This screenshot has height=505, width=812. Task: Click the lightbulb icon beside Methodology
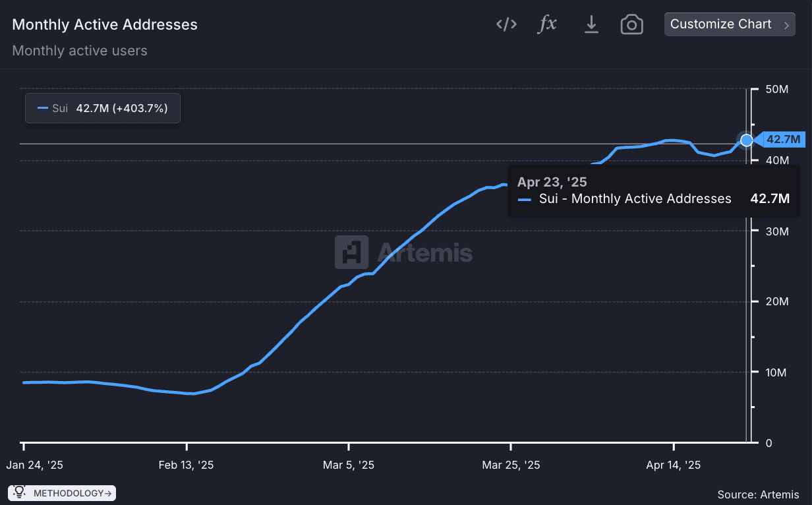point(19,492)
